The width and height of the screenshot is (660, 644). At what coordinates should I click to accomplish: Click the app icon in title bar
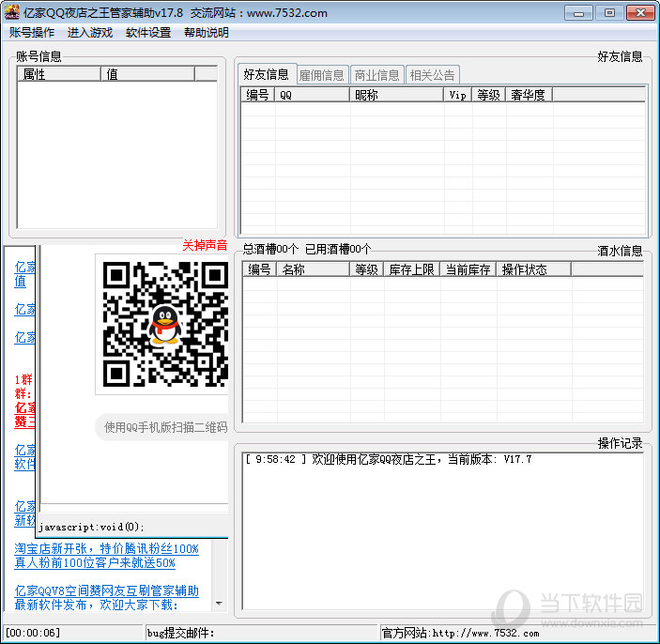12,12
